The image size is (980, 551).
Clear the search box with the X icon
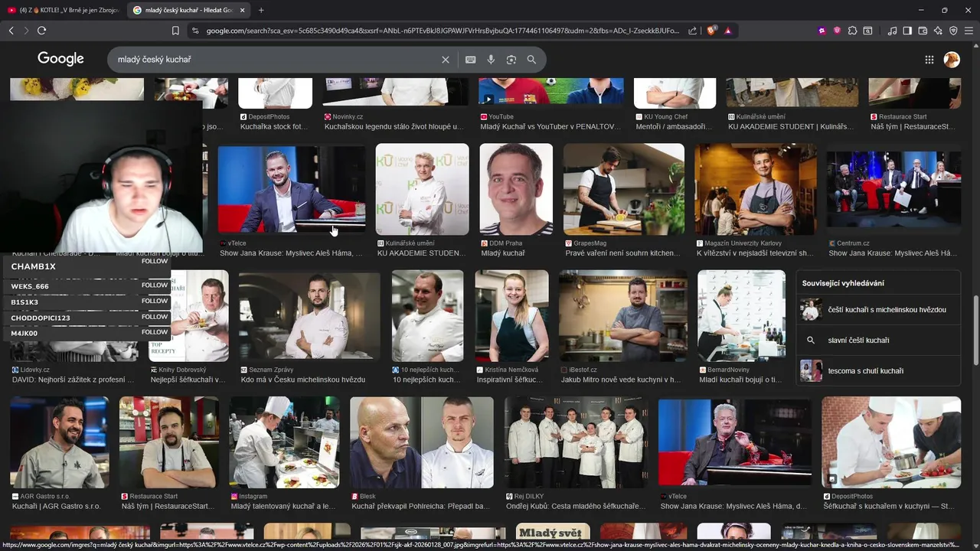pos(446,60)
